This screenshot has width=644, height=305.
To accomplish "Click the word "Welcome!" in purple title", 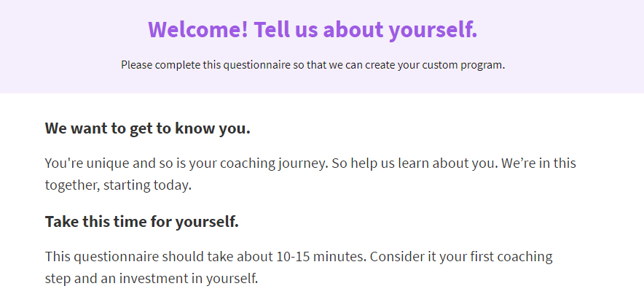I will (x=198, y=30).
